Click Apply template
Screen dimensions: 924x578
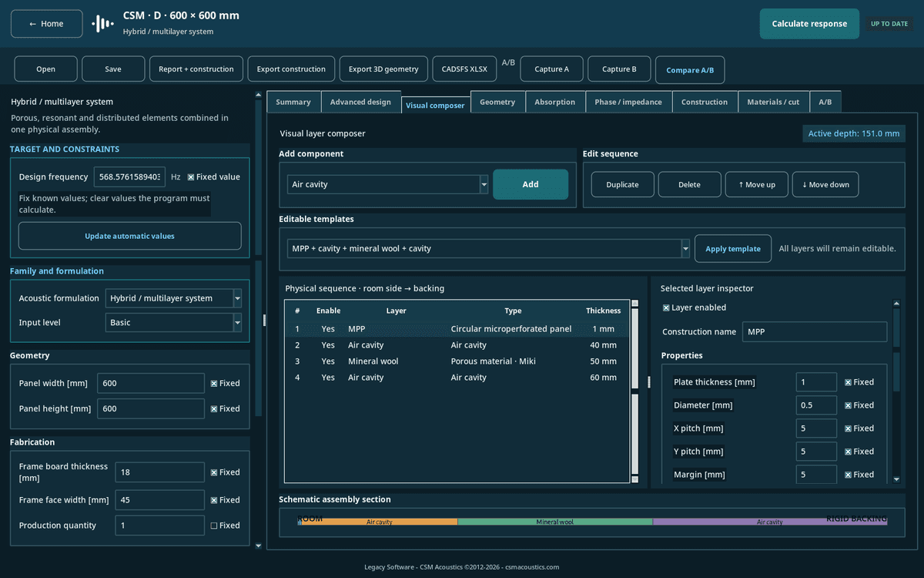(733, 249)
